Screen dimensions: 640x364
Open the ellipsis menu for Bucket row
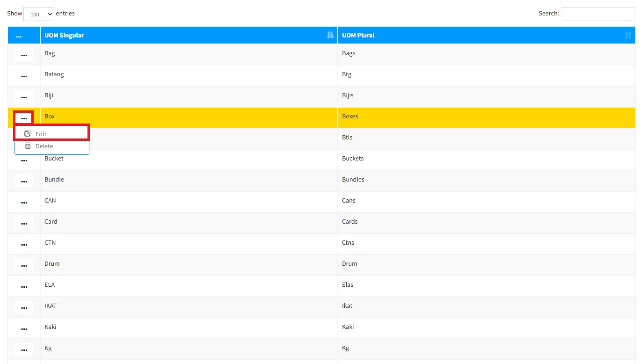point(24,160)
